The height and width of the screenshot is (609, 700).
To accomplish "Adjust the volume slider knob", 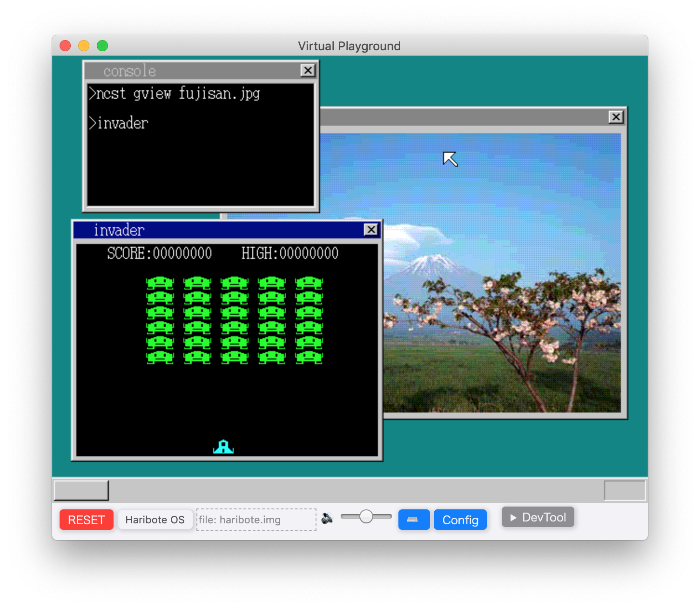I will pos(366,516).
